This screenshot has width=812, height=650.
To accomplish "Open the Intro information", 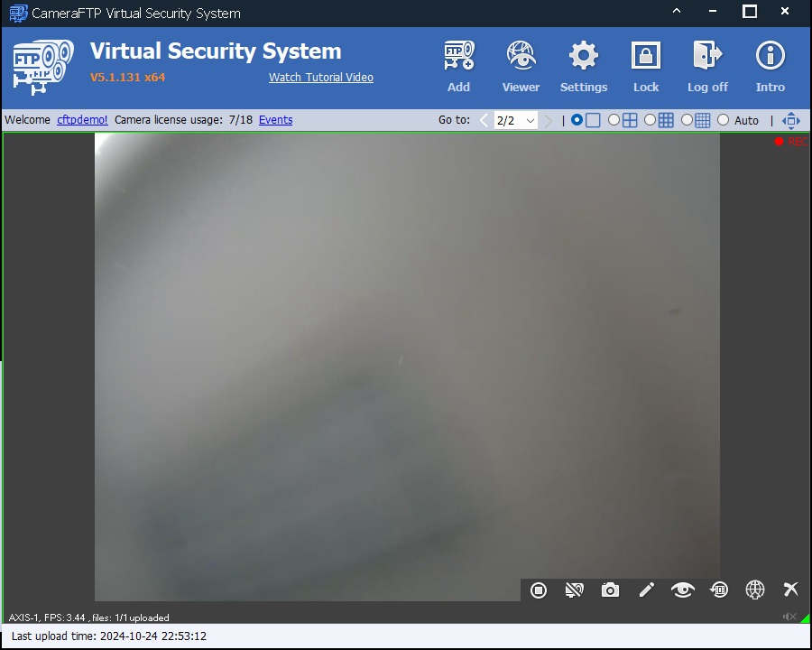I will click(770, 58).
